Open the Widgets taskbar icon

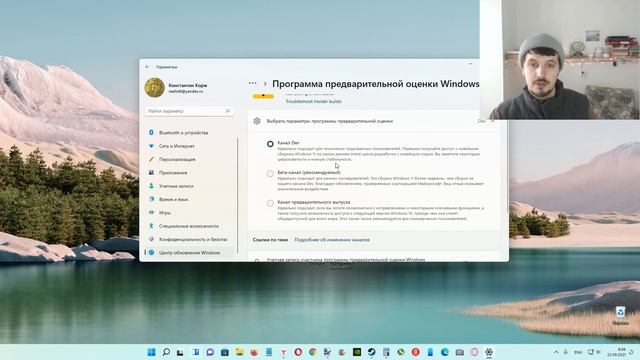click(196, 352)
